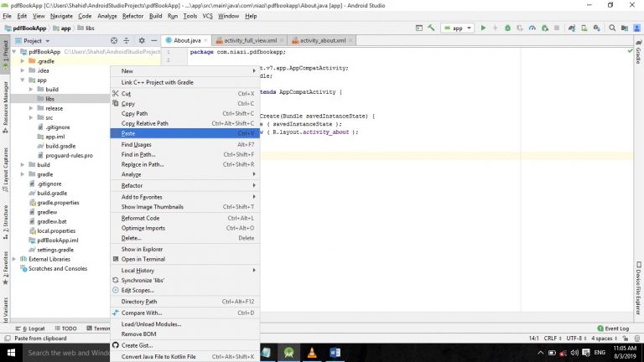Screen dimensions: 644x362
Task: Open VLC from the taskbar
Action: click(312, 353)
